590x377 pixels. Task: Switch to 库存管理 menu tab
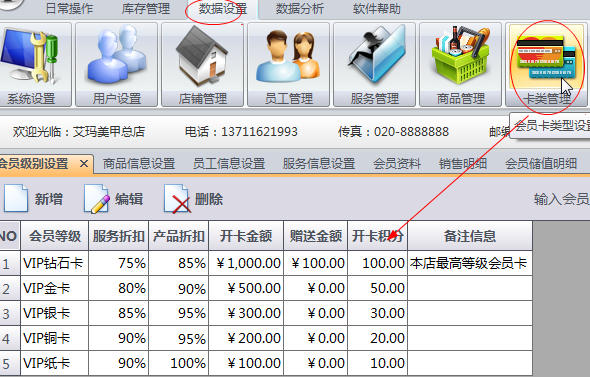(146, 9)
